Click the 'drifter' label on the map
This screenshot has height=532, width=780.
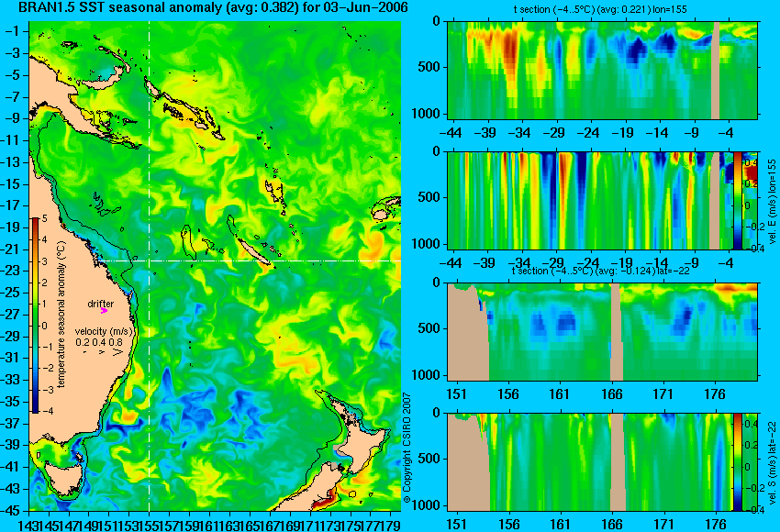point(101,304)
